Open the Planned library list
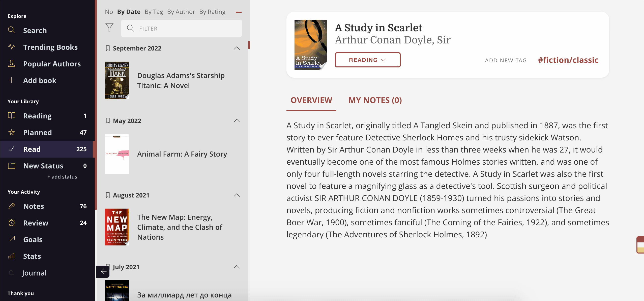Screen dimensions: 644x301 (37, 132)
